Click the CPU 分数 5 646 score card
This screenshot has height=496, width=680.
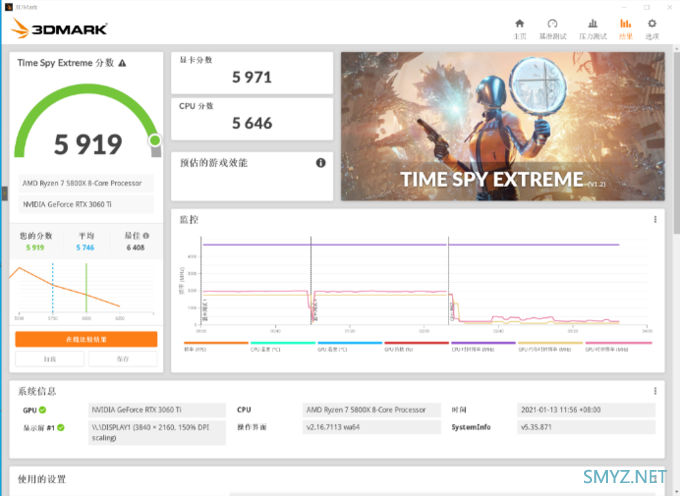(252, 119)
